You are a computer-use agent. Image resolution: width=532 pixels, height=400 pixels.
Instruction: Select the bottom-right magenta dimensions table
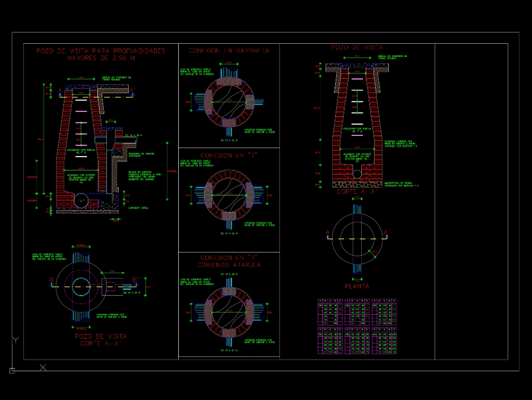[x=385, y=341]
